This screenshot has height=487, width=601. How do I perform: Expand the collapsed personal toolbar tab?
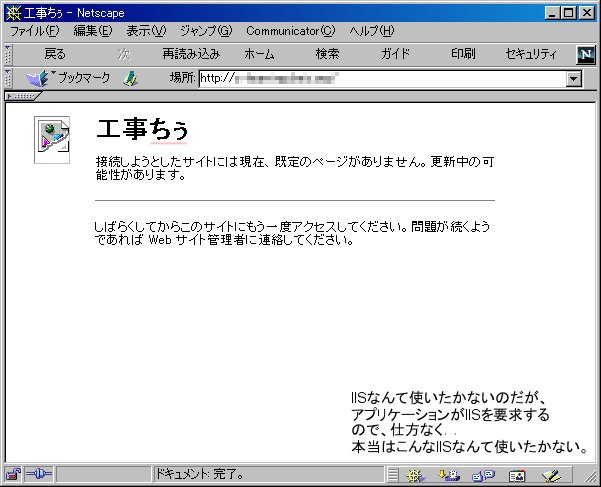[22, 96]
